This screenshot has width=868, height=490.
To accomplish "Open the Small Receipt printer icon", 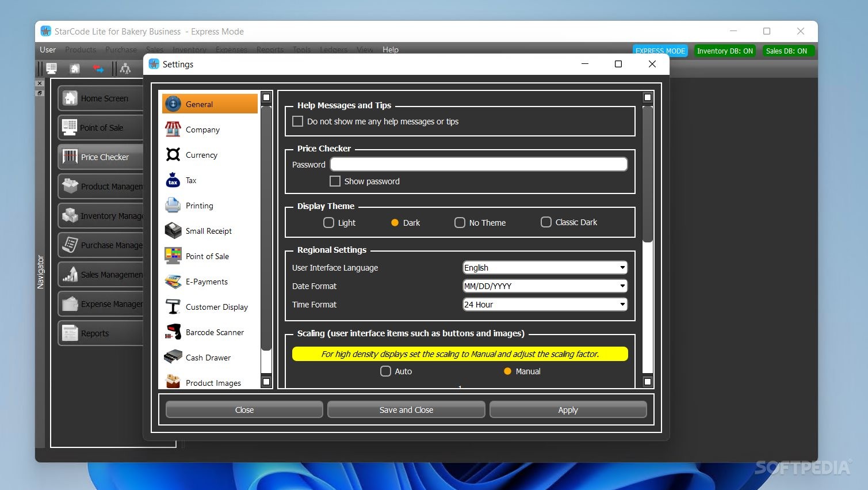I will [173, 231].
